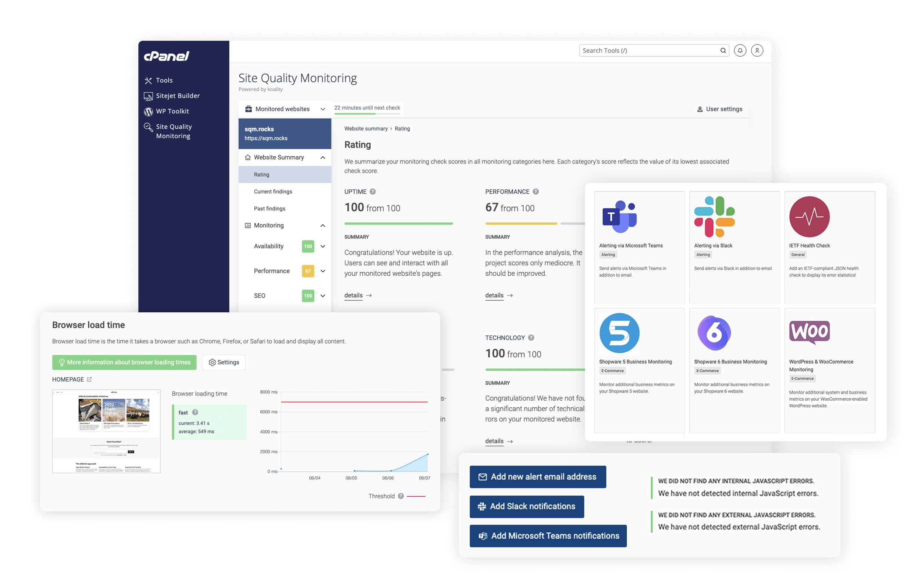Click Website summary breadcrumb
The width and height of the screenshot is (910, 588).
pos(366,129)
